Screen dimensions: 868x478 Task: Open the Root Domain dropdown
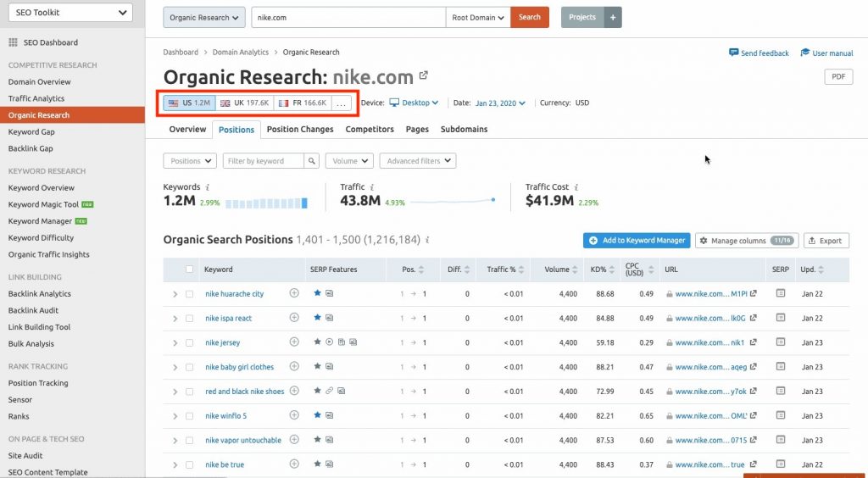pos(478,17)
